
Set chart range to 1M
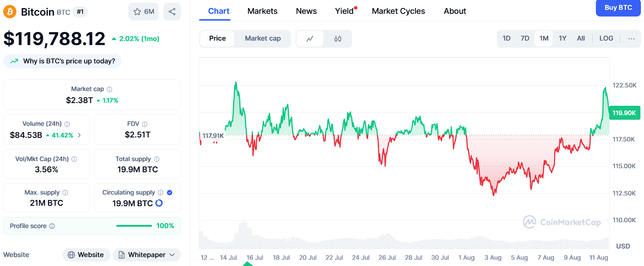(x=544, y=38)
